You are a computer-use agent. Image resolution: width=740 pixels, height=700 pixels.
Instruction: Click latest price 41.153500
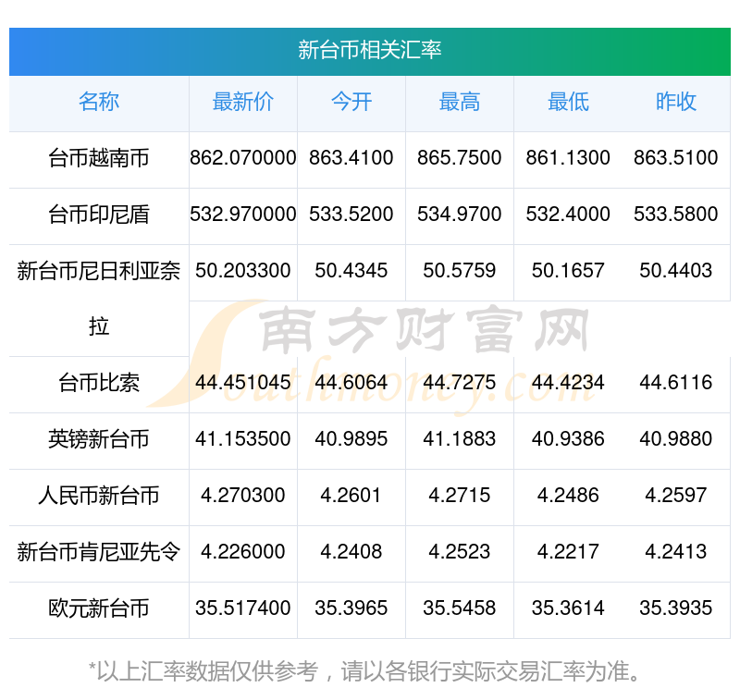coord(243,439)
